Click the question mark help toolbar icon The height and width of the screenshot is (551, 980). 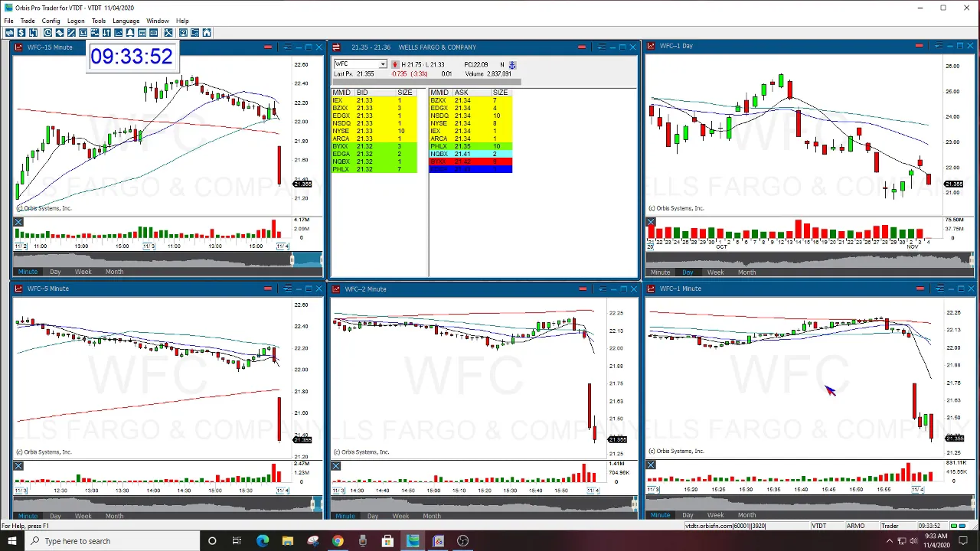(x=184, y=32)
